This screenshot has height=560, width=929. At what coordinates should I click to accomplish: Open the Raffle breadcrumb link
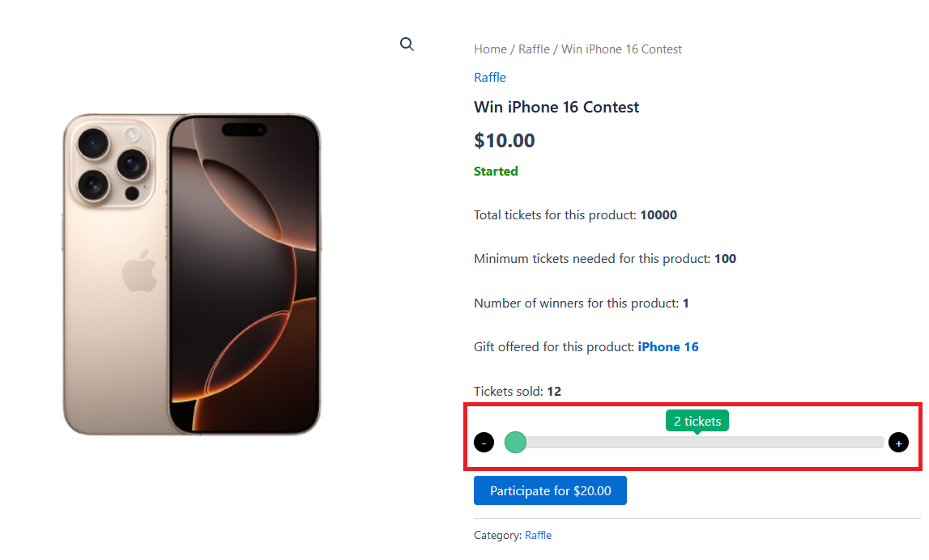tap(534, 49)
